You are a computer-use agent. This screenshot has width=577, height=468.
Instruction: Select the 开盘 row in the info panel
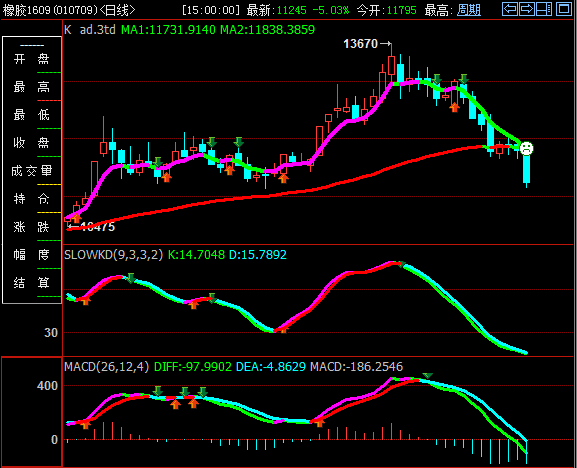pyautogui.click(x=32, y=59)
